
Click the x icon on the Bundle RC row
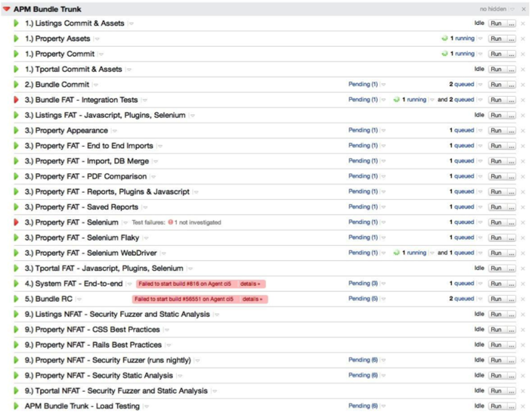click(523, 300)
